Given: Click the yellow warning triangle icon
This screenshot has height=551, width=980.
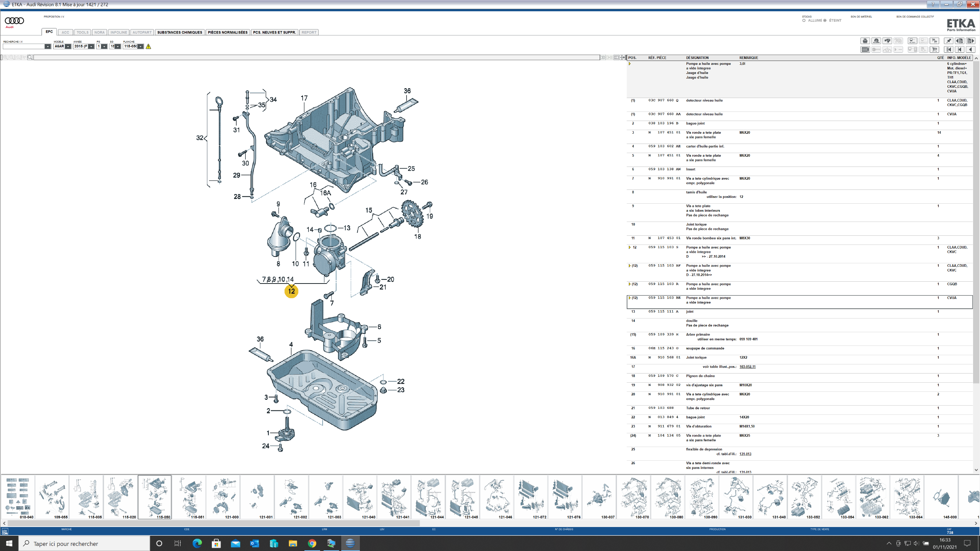Looking at the screenshot, I should [148, 46].
